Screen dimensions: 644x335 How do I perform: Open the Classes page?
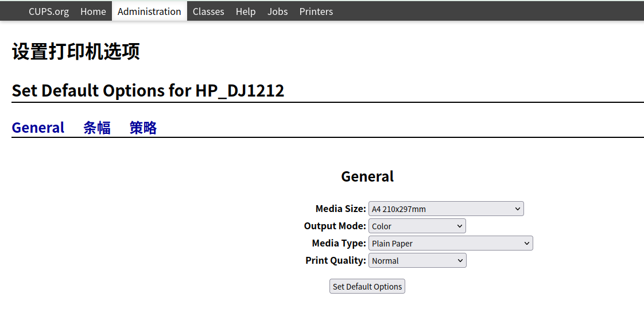tap(208, 11)
